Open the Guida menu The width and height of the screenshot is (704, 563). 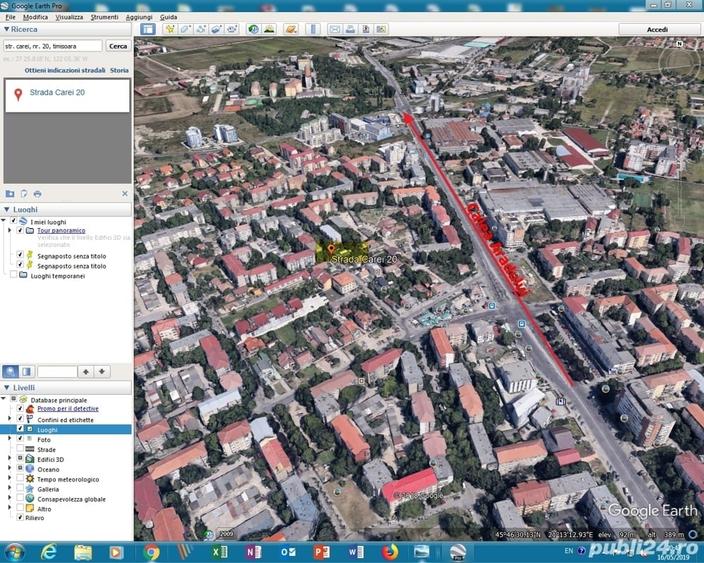[x=168, y=17]
